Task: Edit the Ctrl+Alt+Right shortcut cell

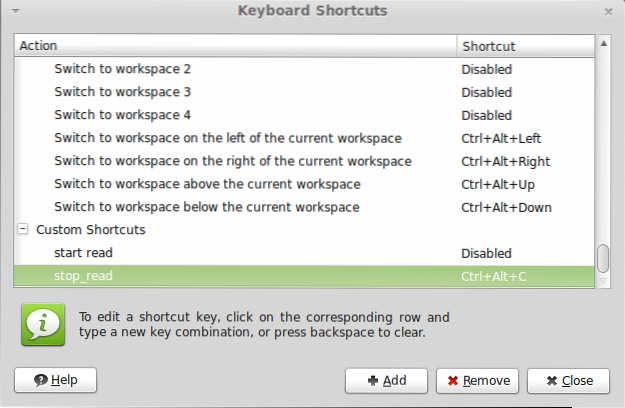Action: pos(505,161)
